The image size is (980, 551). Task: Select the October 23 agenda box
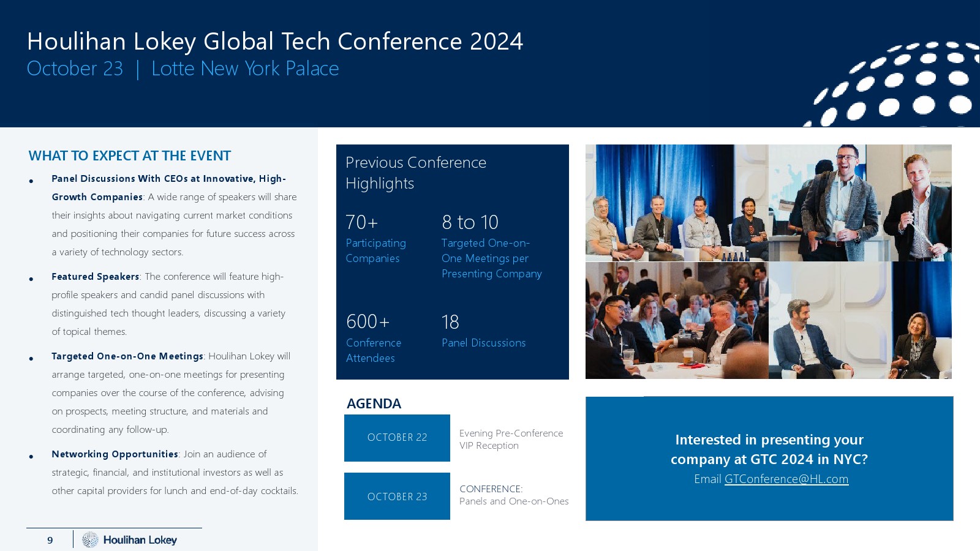click(397, 497)
